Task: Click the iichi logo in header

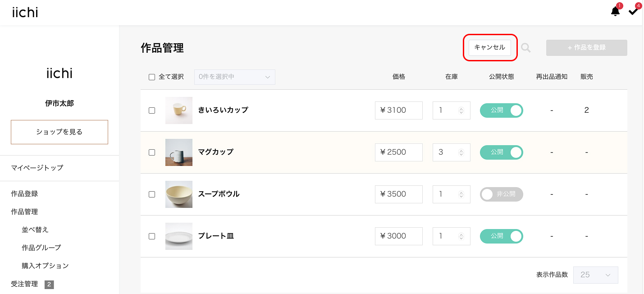Action: coord(25,13)
